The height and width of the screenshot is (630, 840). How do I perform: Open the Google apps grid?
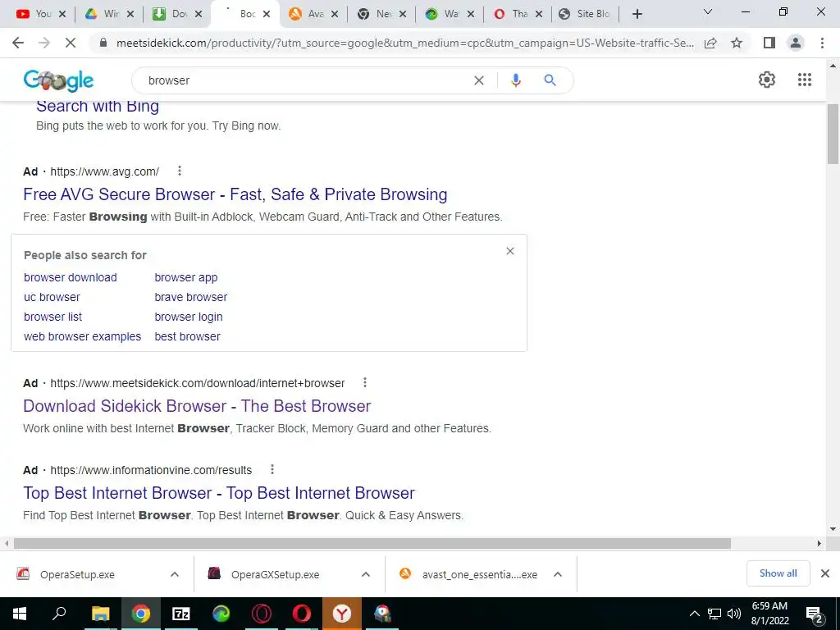click(x=804, y=80)
